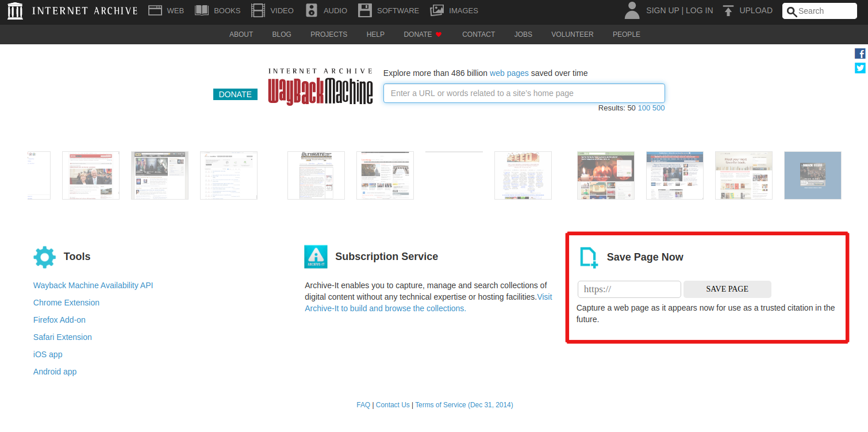Open the Help menu item
Image resolution: width=868 pixels, height=432 pixels.
pyautogui.click(x=375, y=35)
